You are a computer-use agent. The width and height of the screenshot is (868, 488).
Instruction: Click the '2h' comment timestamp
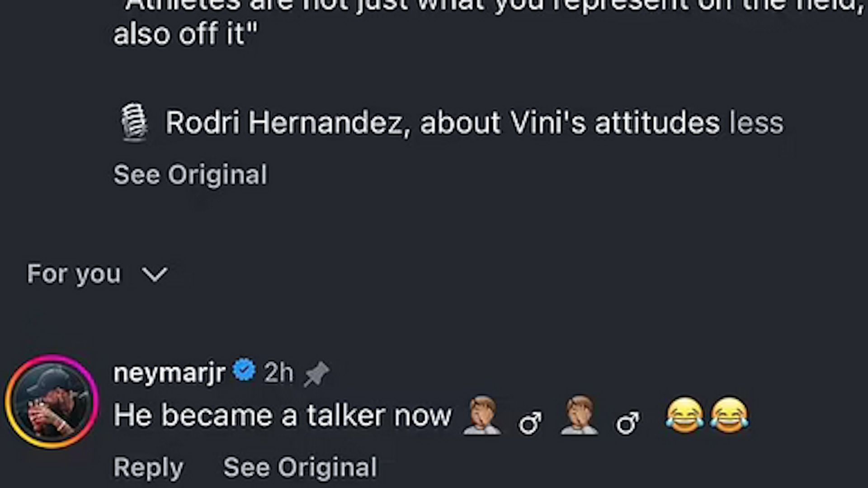pos(278,373)
